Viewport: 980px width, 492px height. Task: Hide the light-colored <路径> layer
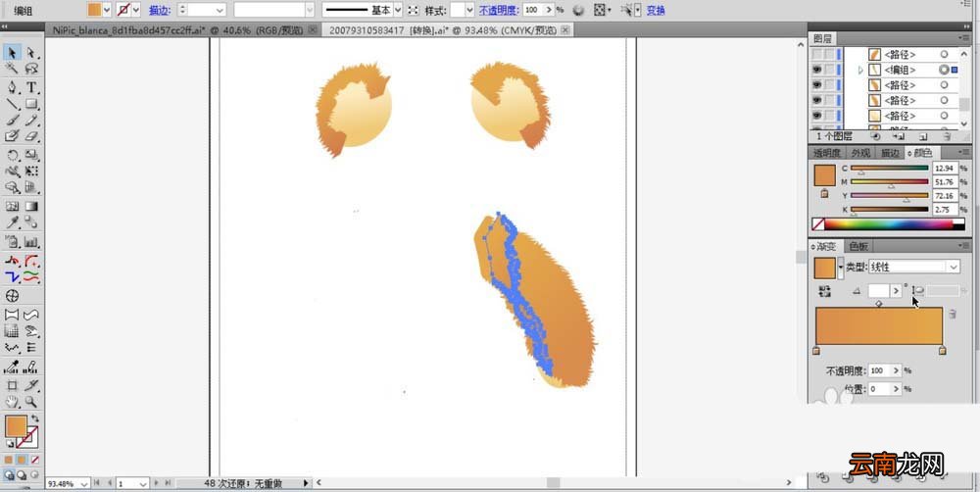816,116
